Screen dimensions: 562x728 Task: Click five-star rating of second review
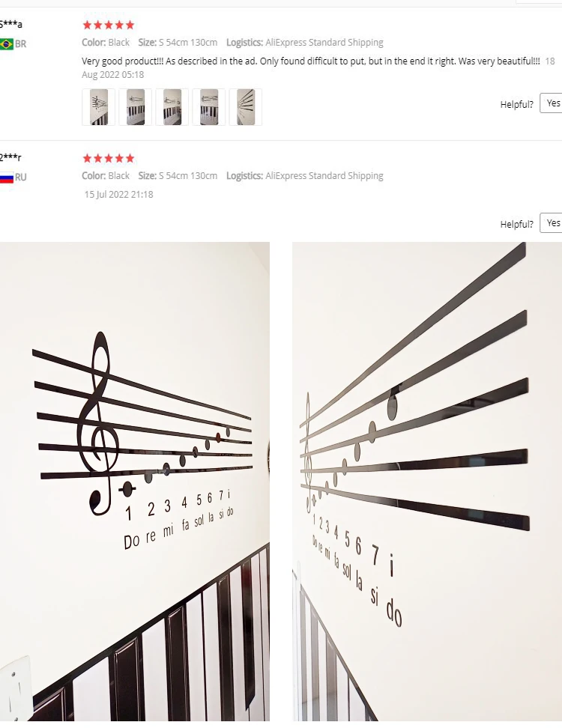[108, 158]
